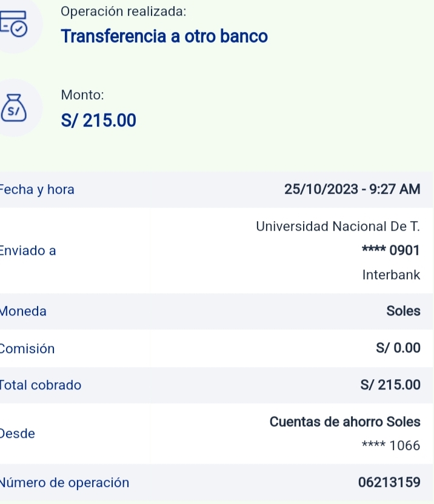Select the date 25/10/2023 - 9:27 AM

pyautogui.click(x=352, y=190)
